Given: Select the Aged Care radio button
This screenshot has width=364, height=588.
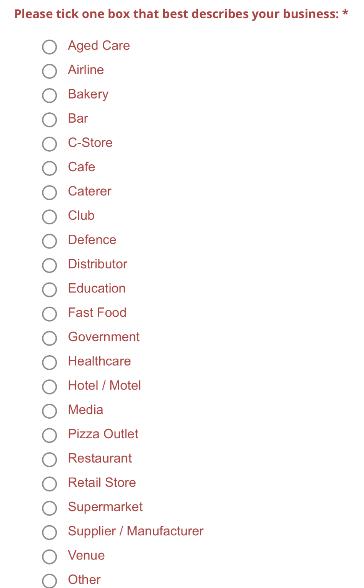Looking at the screenshot, I should pos(49,47).
